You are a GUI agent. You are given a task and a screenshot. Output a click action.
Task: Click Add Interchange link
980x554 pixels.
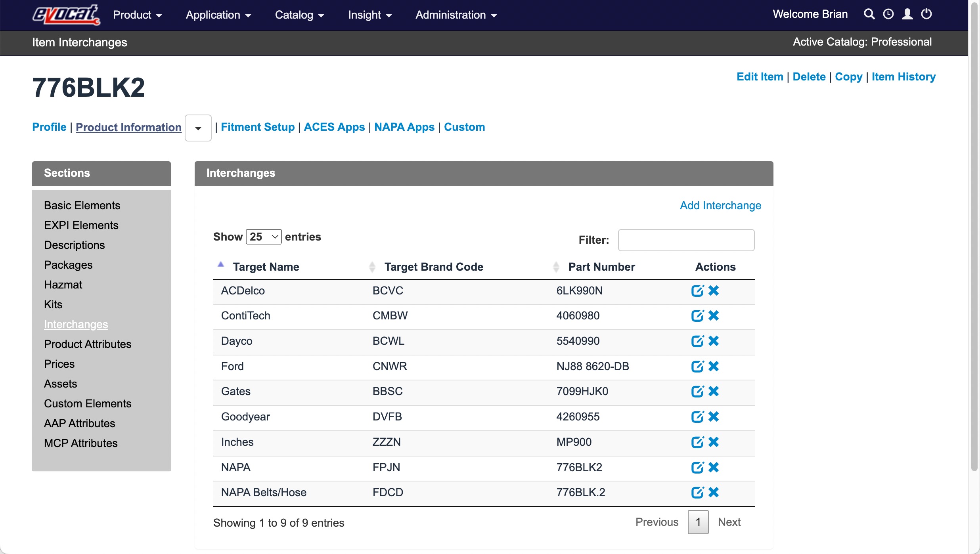point(720,205)
